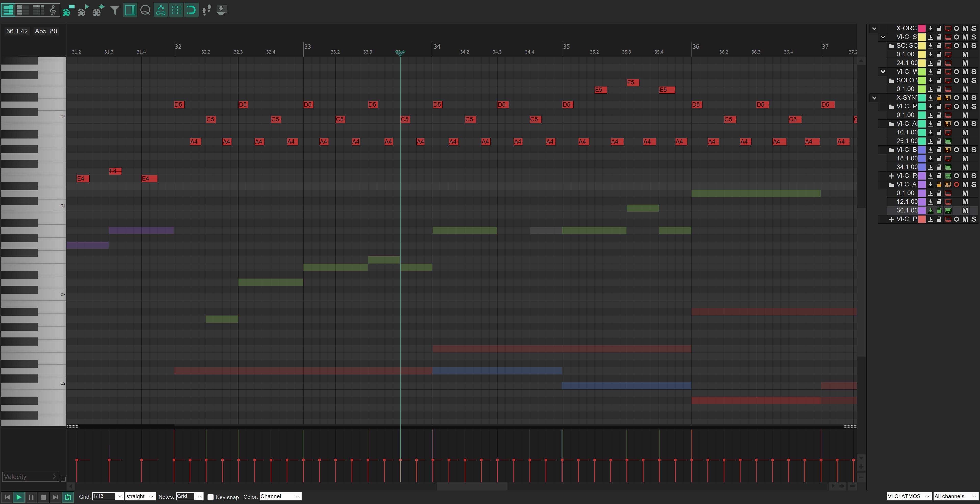The width and height of the screenshot is (980, 504).
Task: Pause playback
Action: (31, 497)
